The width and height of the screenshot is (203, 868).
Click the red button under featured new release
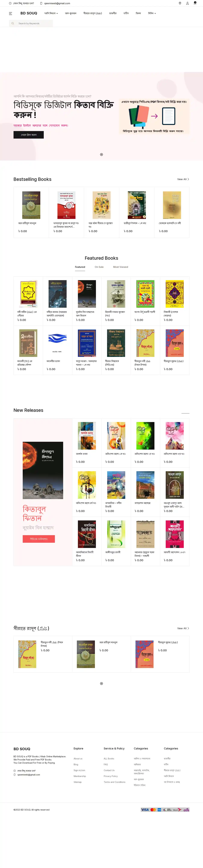(39, 539)
